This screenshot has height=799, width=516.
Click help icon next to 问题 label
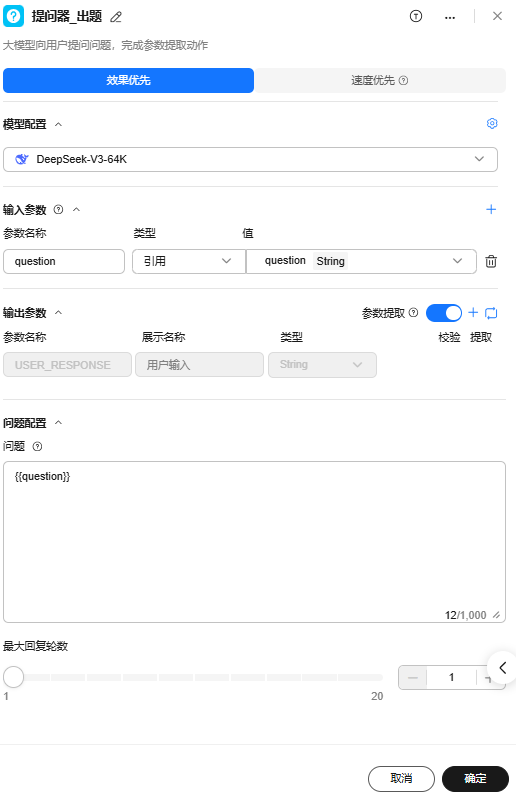pyautogui.click(x=37, y=446)
